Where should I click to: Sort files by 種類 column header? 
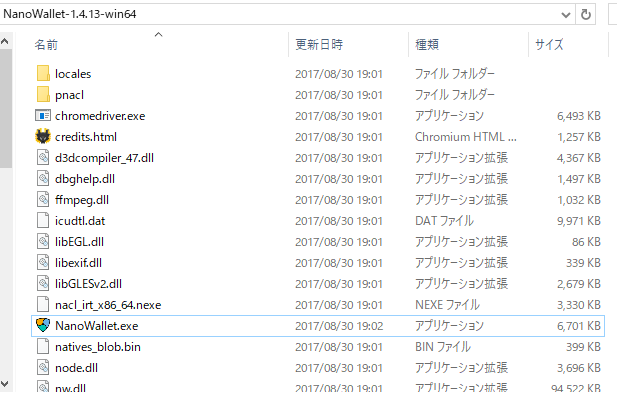427,45
